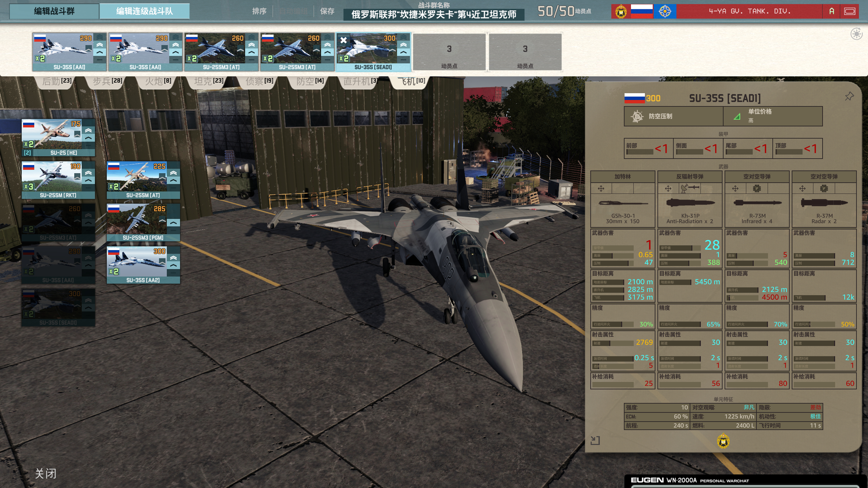The width and height of the screenshot is (868, 488).
Task: Click the screen layout icon in the top bar
Action: pos(850,12)
